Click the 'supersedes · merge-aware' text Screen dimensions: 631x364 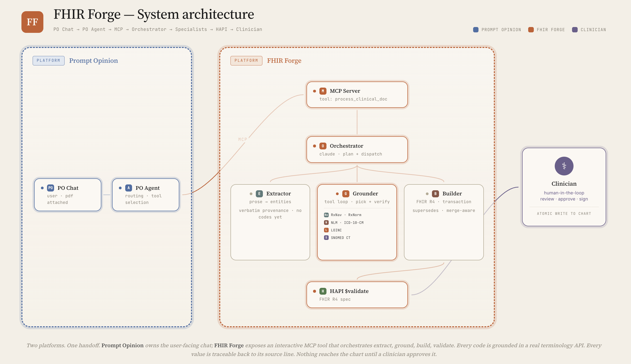(444, 211)
